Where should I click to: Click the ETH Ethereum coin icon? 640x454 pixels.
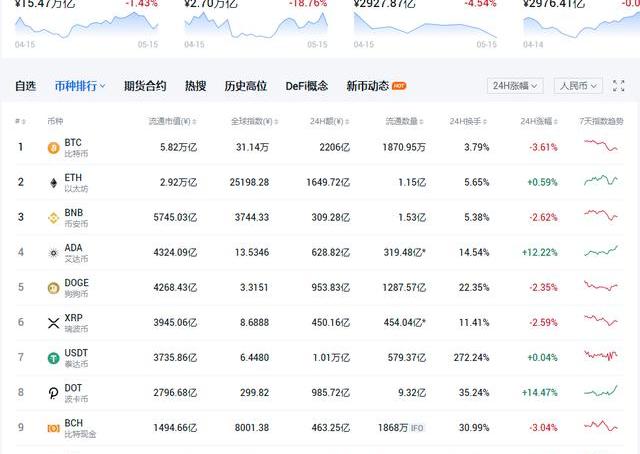point(53,183)
